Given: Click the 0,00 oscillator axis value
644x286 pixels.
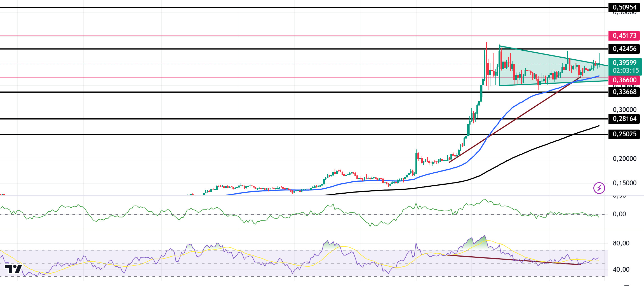Looking at the screenshot, I should click(619, 214).
